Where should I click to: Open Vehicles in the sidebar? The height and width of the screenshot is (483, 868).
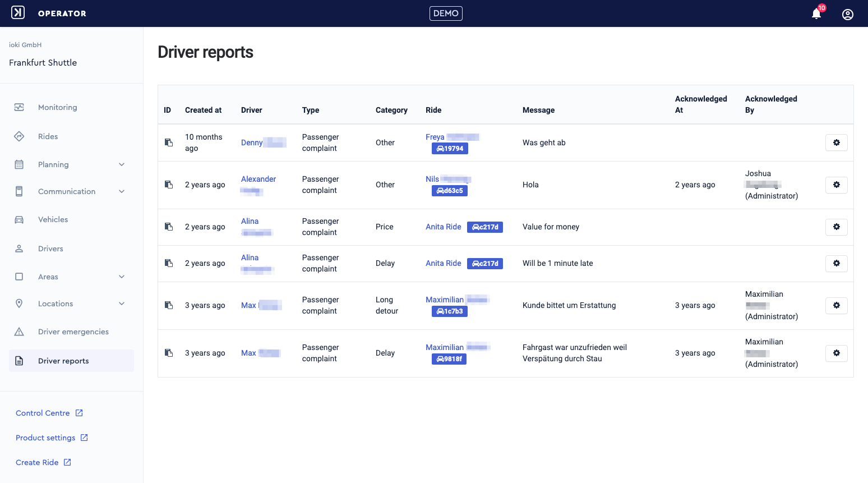71,219
